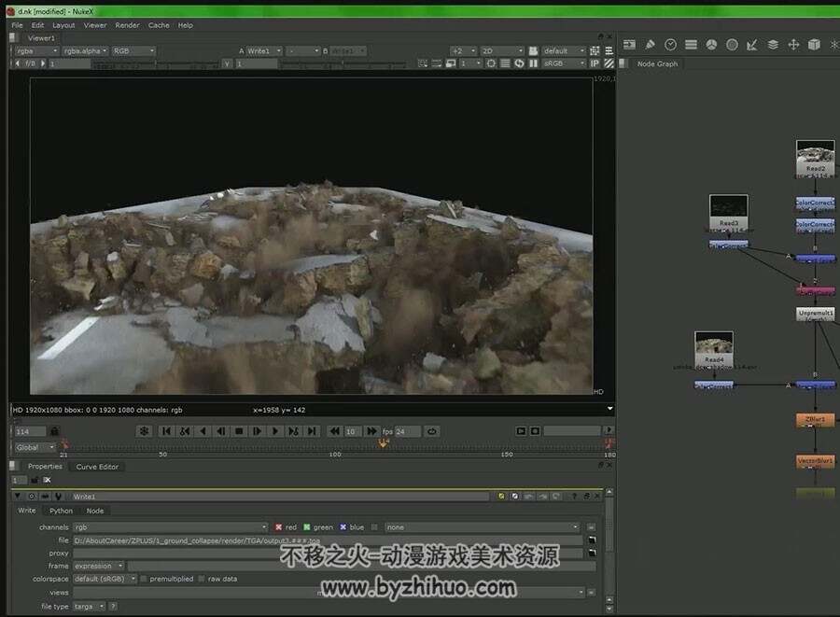Skip backward by 10 frames
Image resolution: width=840 pixels, height=617 pixels.
(334, 431)
